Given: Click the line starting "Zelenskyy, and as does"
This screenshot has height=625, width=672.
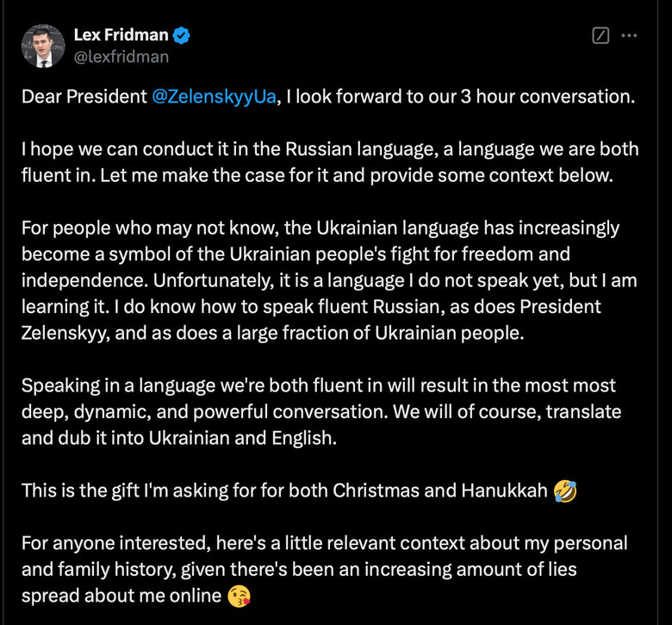Looking at the screenshot, I should point(272,334).
